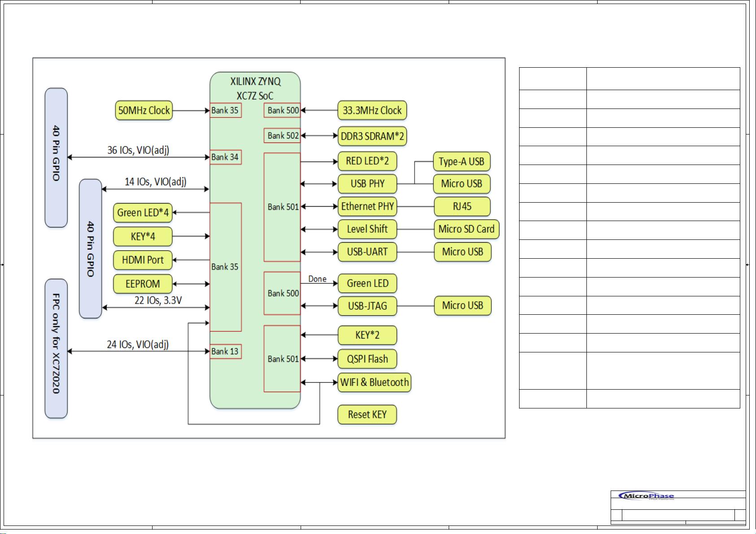Expand the Bank 35 region
The image size is (756, 534).
[x=226, y=266]
